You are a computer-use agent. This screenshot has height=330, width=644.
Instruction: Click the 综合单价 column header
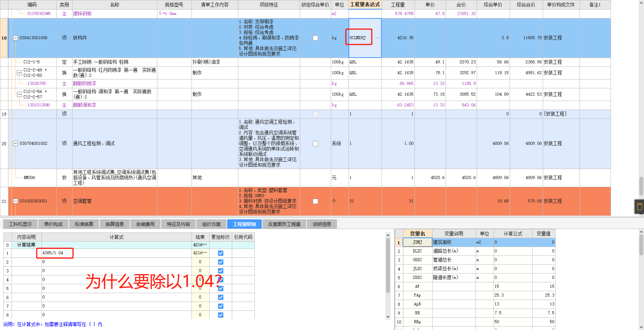click(493, 5)
